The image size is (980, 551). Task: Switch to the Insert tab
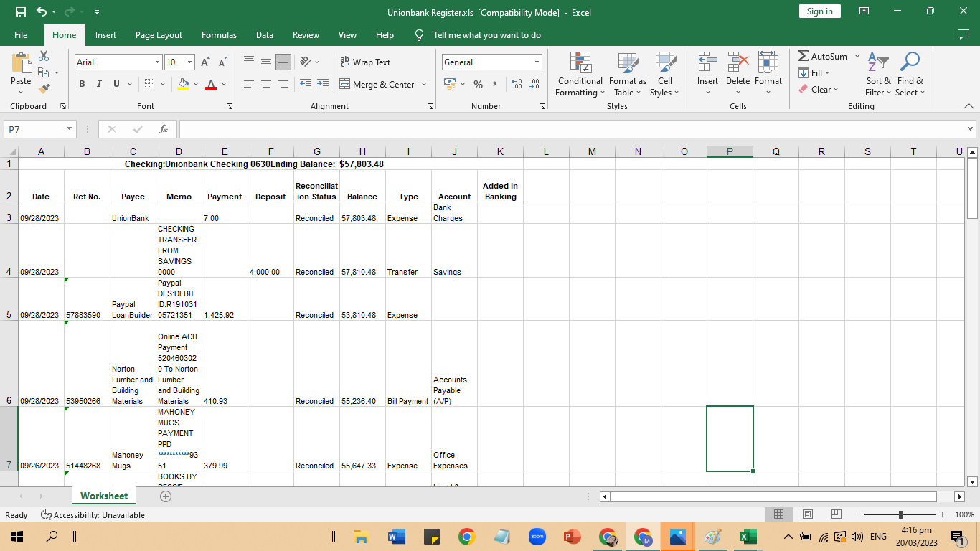(x=105, y=34)
